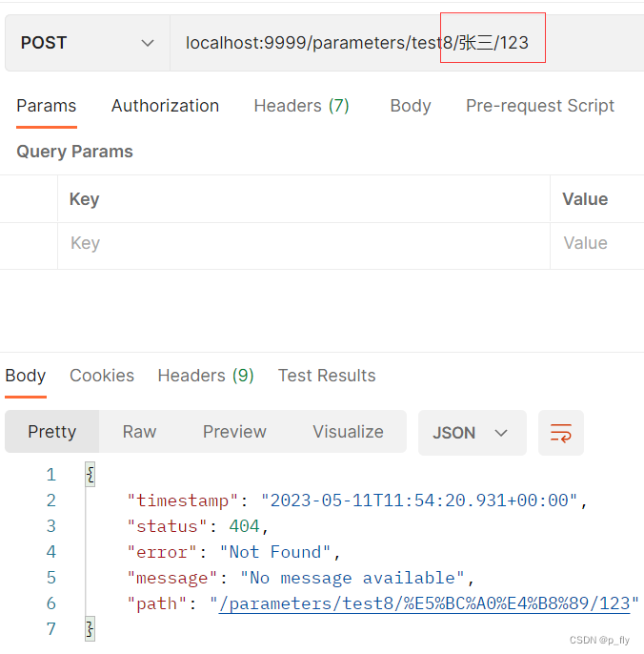Switch to the Authorization tab
Screen dimensions: 644x654
tap(165, 106)
